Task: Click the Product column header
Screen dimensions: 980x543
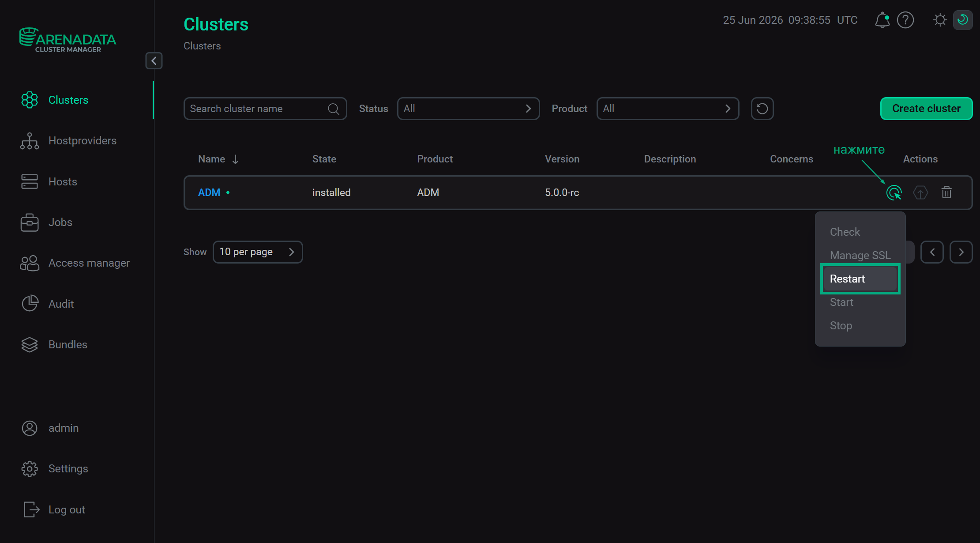Action: point(435,159)
